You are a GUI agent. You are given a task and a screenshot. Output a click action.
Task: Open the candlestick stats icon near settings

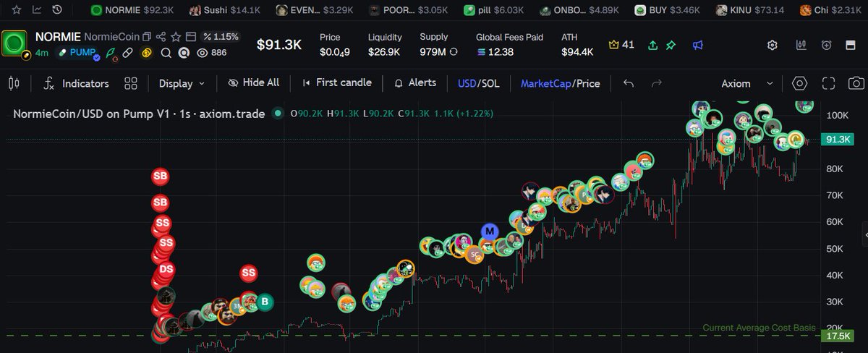point(801,45)
